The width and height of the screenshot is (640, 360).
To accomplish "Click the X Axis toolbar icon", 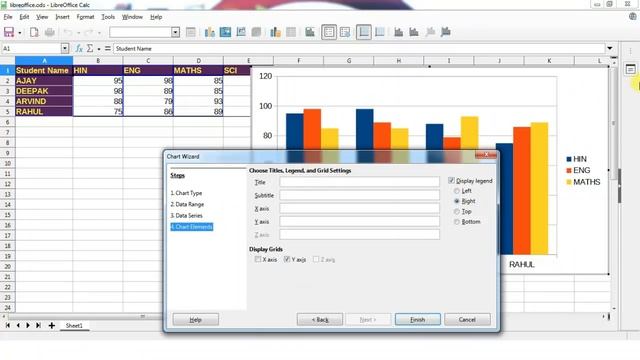I will tap(398, 32).
